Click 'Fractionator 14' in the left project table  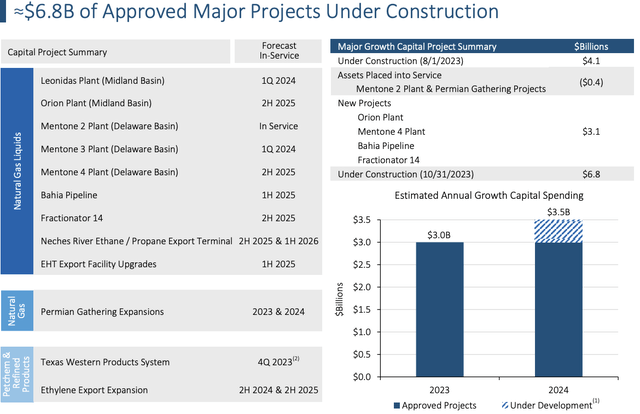(x=71, y=218)
